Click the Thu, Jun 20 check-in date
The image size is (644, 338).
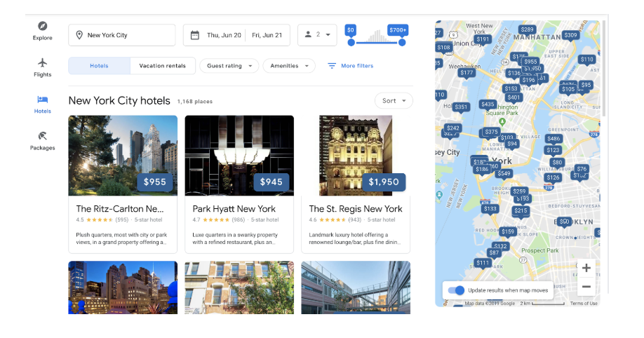click(x=224, y=35)
